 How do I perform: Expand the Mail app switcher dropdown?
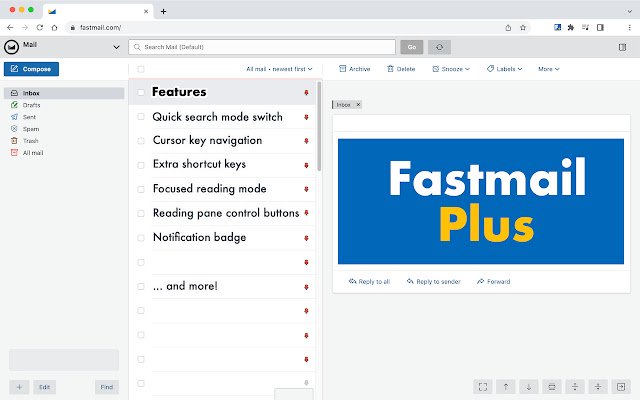(116, 47)
